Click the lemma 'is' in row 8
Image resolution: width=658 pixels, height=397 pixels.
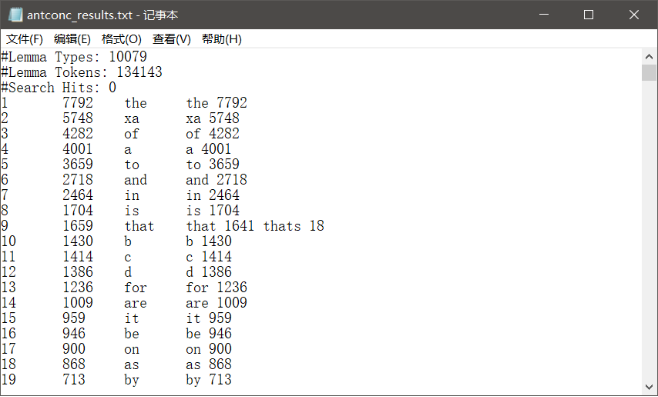click(132, 210)
